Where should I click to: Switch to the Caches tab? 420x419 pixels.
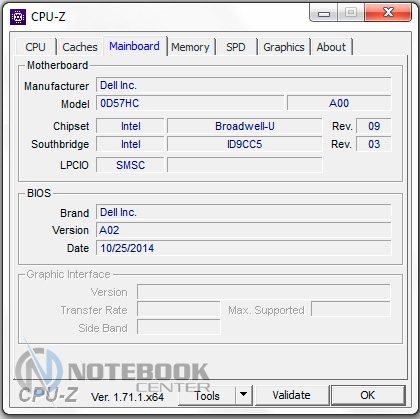tap(80, 47)
